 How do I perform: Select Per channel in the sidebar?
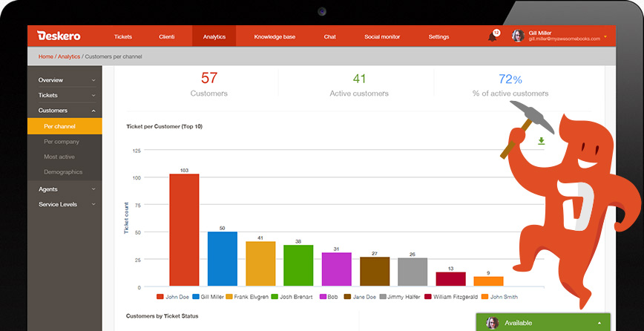65,126
